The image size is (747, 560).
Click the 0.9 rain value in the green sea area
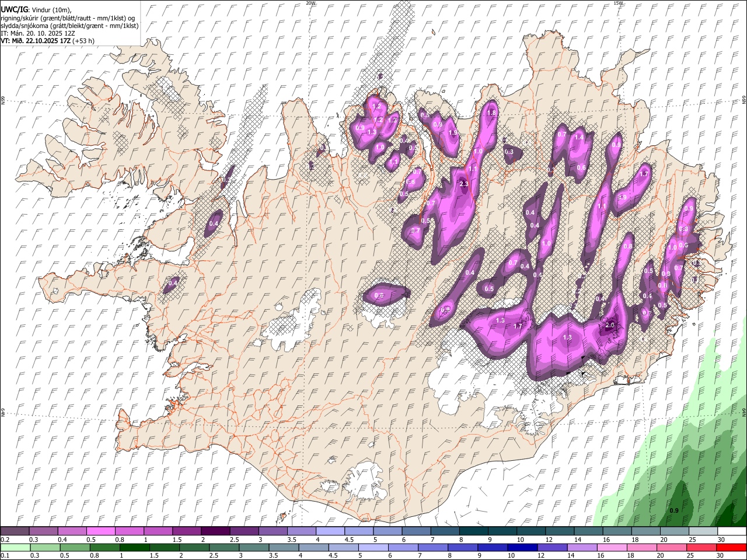(674, 510)
